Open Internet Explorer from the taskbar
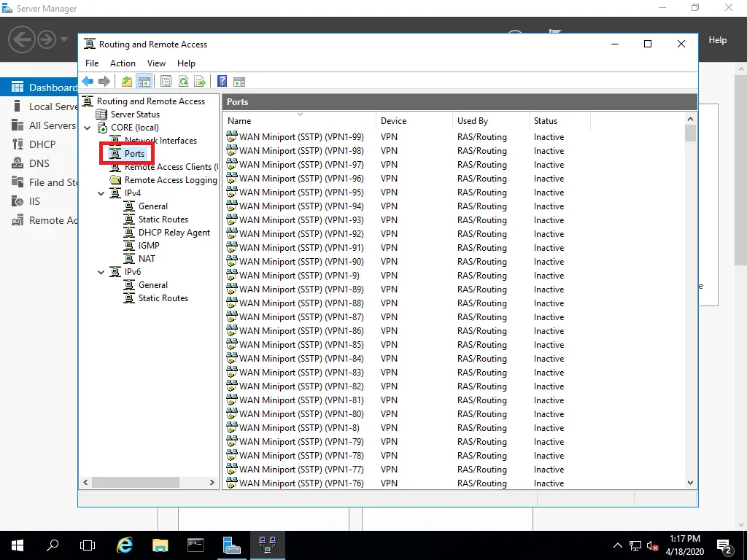The width and height of the screenshot is (747, 560). tap(125, 545)
